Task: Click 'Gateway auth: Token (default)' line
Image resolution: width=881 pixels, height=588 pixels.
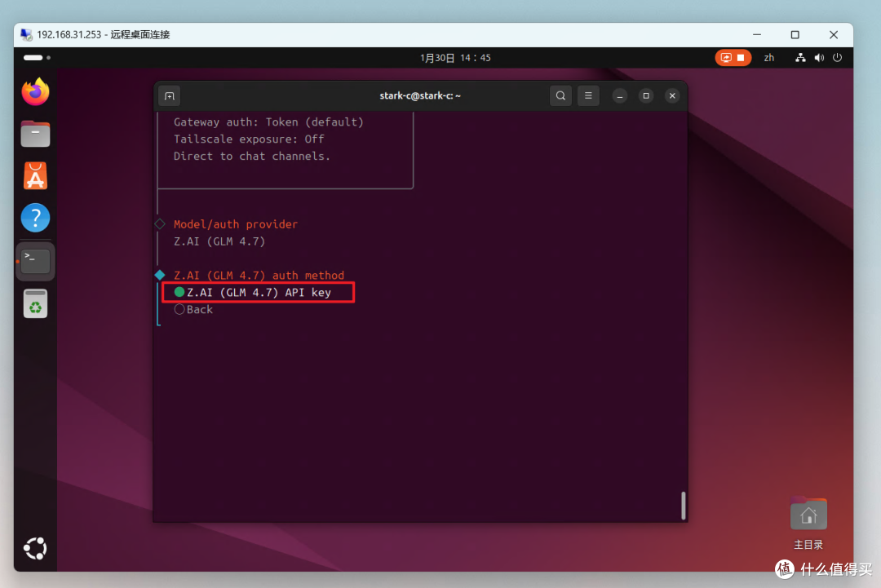Action: coord(268,122)
